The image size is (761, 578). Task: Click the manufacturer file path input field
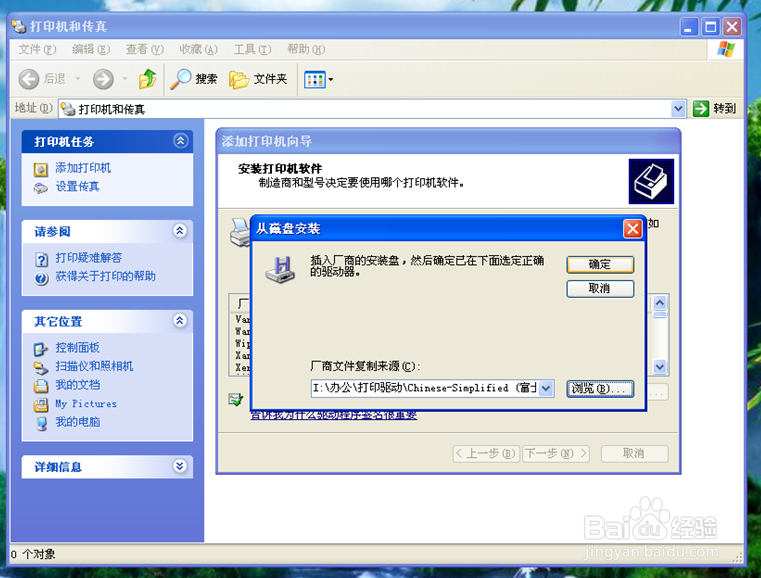[425, 388]
